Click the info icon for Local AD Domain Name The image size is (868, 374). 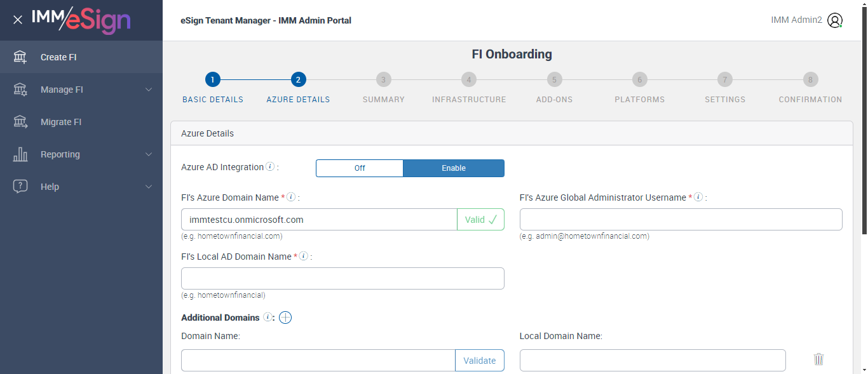click(304, 257)
